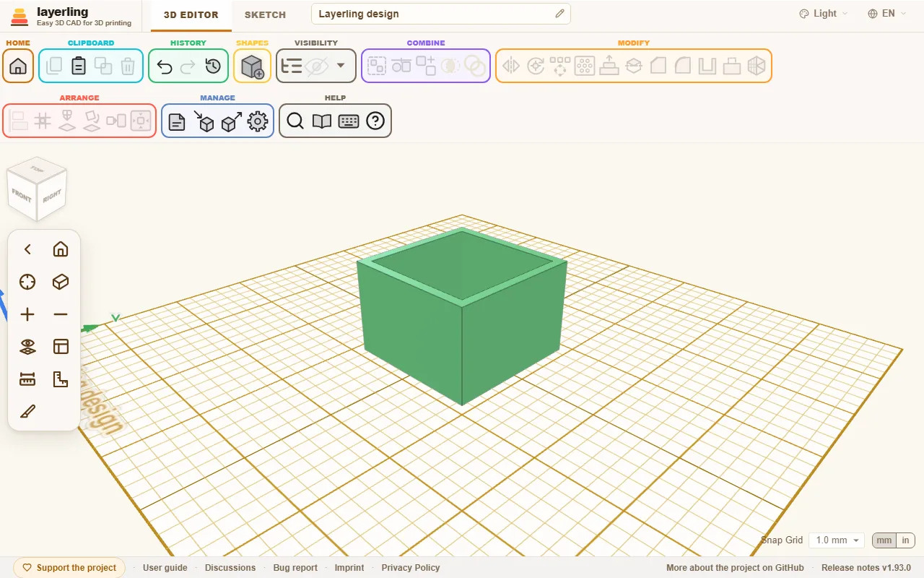This screenshot has height=578, width=924.
Task: Open the history clock icon
Action: pos(213,66)
